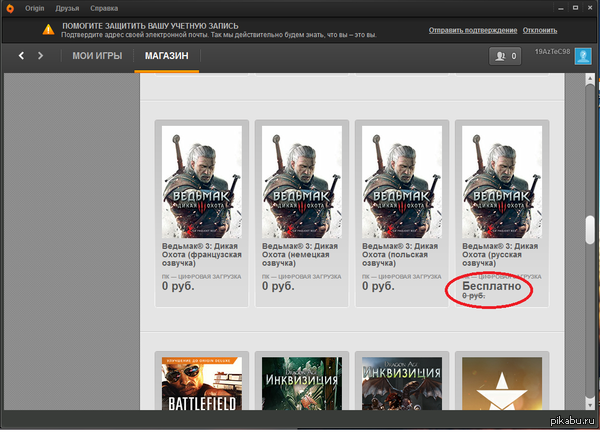Close the Origin window
600x432 pixels.
point(590,8)
